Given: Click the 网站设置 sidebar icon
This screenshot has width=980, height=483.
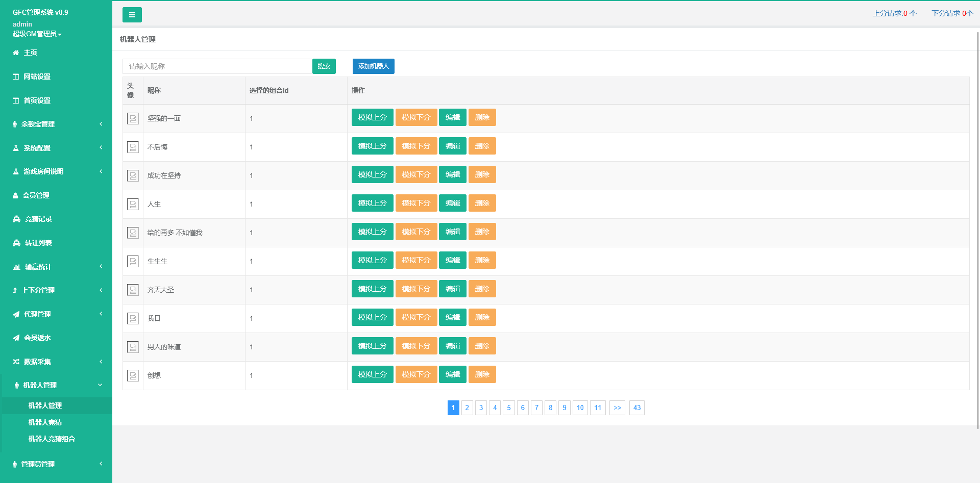Looking at the screenshot, I should [x=16, y=77].
